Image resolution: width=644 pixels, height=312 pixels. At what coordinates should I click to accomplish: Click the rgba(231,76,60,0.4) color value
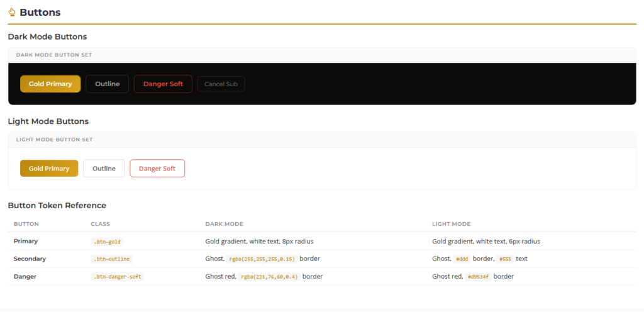click(x=269, y=276)
